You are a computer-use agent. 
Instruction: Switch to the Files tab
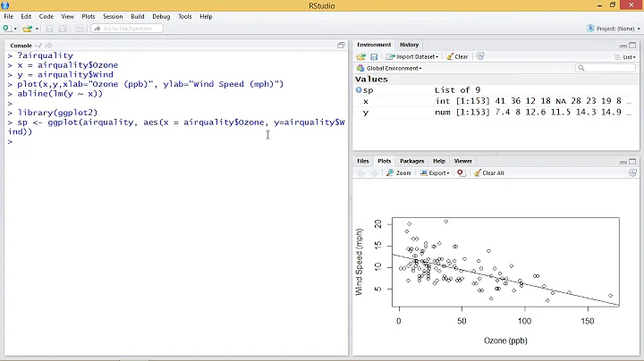coord(362,161)
